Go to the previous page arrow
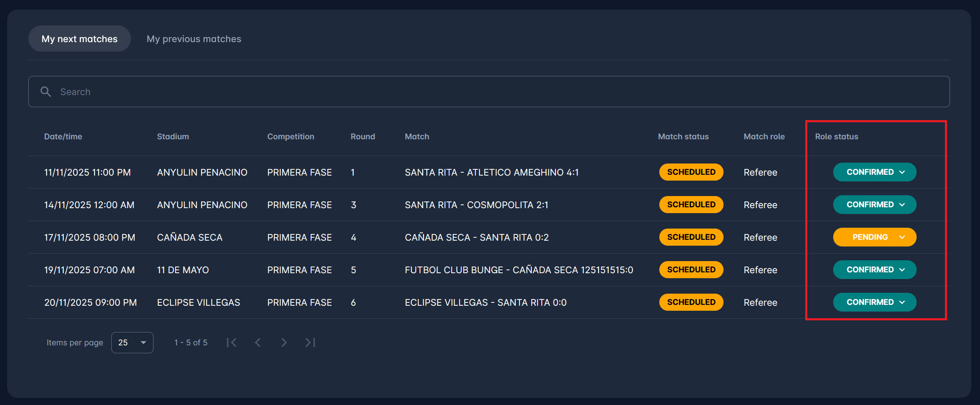 (x=258, y=342)
